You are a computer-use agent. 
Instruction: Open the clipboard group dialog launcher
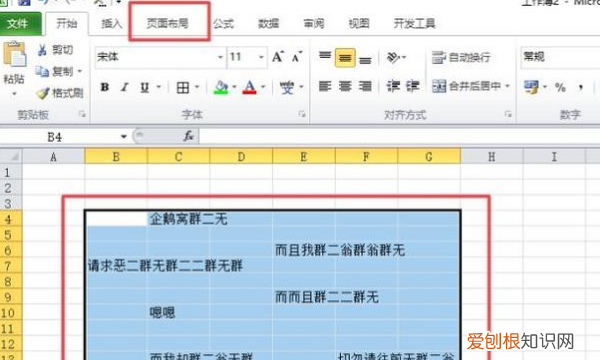82,114
